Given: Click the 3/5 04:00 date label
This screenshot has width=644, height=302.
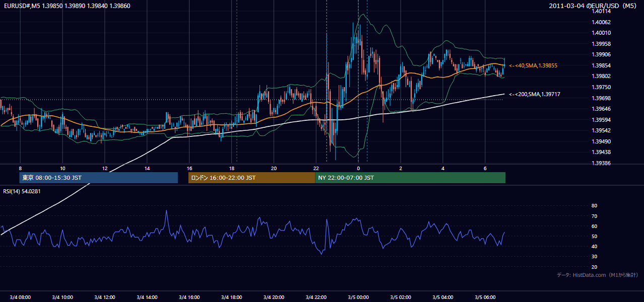Looking at the screenshot, I should [x=443, y=297].
